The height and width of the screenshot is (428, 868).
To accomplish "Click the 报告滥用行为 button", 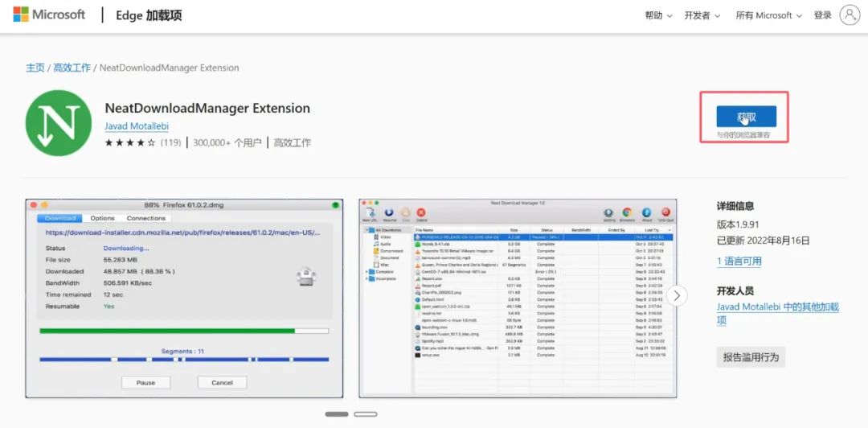I will click(x=751, y=357).
